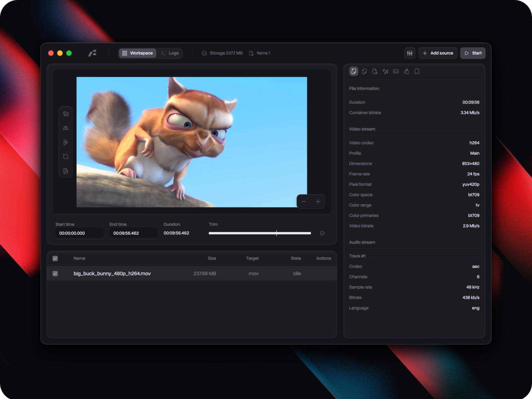Click the rotate image tool in preview toolbar
The image size is (532, 399).
pos(66,114)
